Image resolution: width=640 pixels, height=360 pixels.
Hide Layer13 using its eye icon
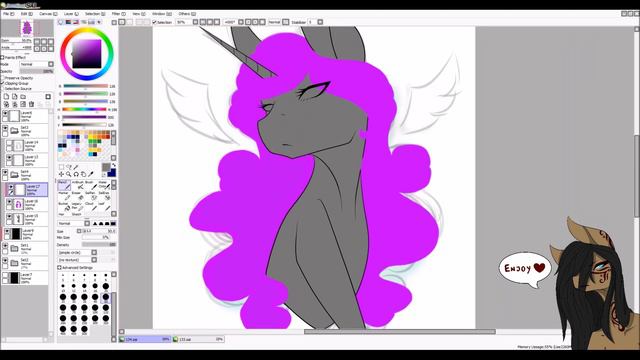click(9, 158)
